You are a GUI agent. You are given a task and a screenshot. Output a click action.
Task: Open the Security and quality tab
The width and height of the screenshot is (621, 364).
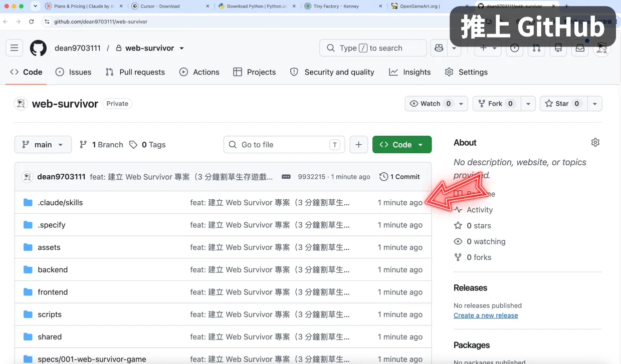click(x=332, y=72)
